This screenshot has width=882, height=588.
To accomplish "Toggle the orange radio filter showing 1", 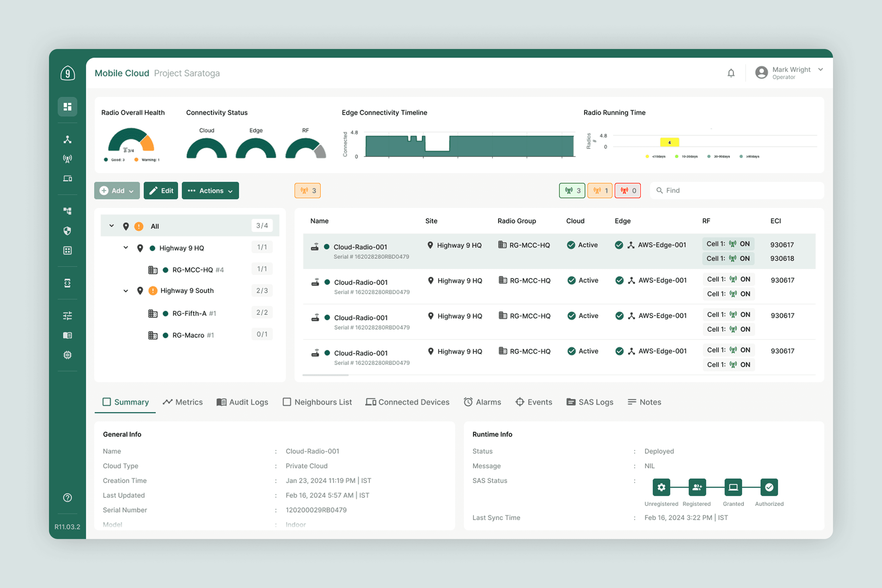I will (600, 191).
